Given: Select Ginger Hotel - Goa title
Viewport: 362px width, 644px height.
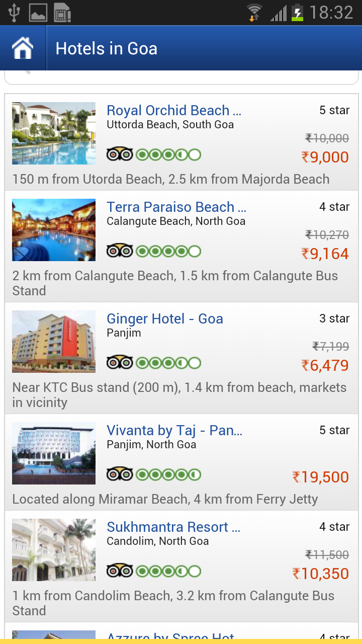Looking at the screenshot, I should click(165, 319).
